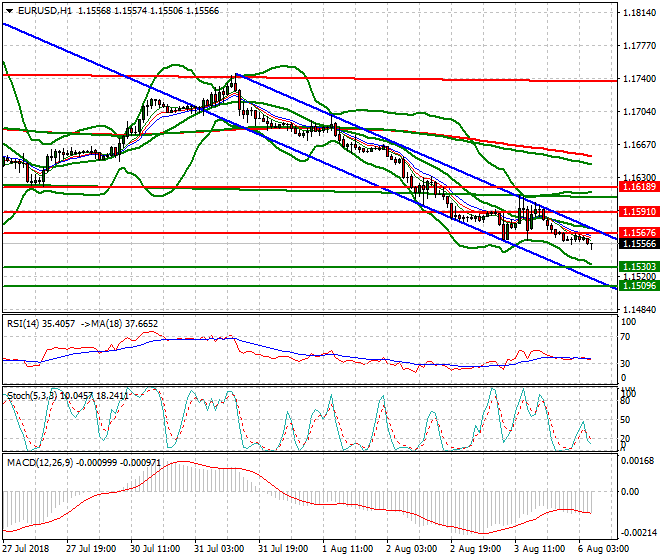Image resolution: width=660 pixels, height=560 pixels.
Task: Click the EURUSD,H1 chart title
Action: coord(38,8)
